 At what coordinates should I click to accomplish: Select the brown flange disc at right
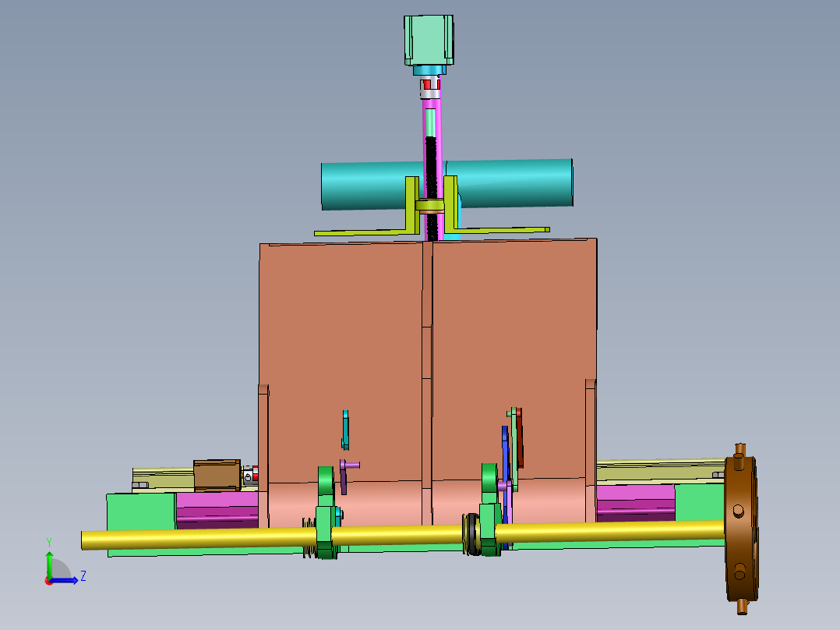pyautogui.click(x=742, y=528)
